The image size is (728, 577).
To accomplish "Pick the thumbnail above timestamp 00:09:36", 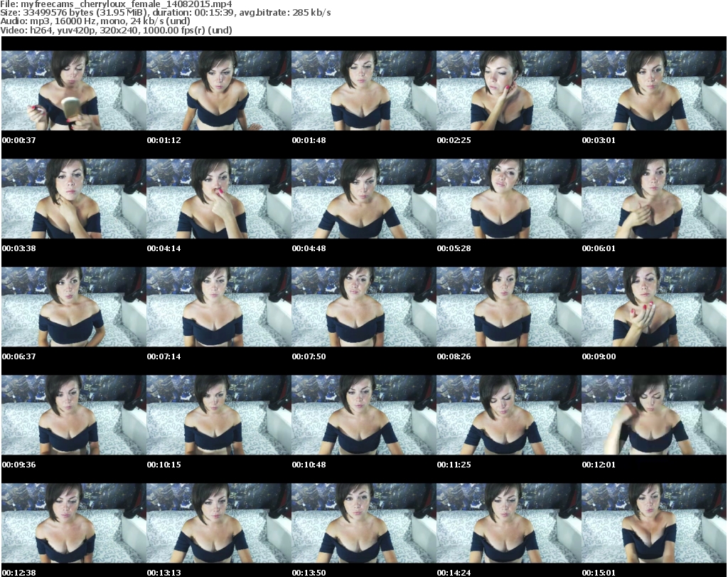I will (74, 415).
